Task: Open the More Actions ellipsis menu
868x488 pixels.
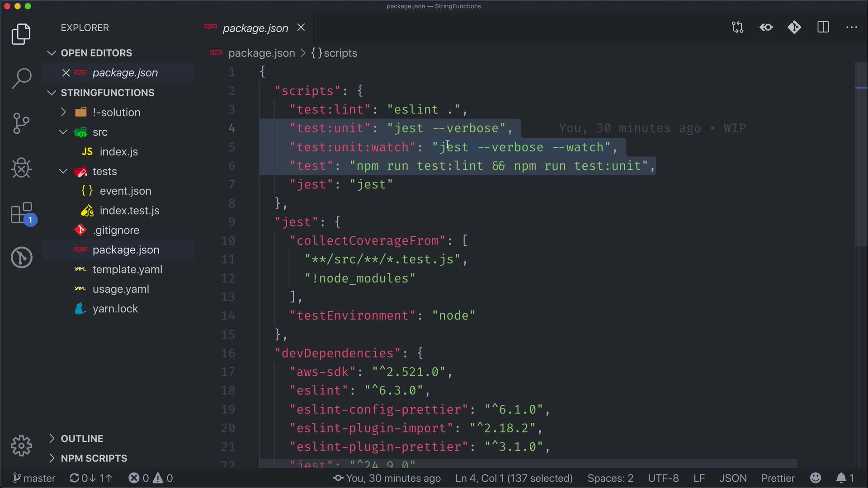Action: click(852, 28)
